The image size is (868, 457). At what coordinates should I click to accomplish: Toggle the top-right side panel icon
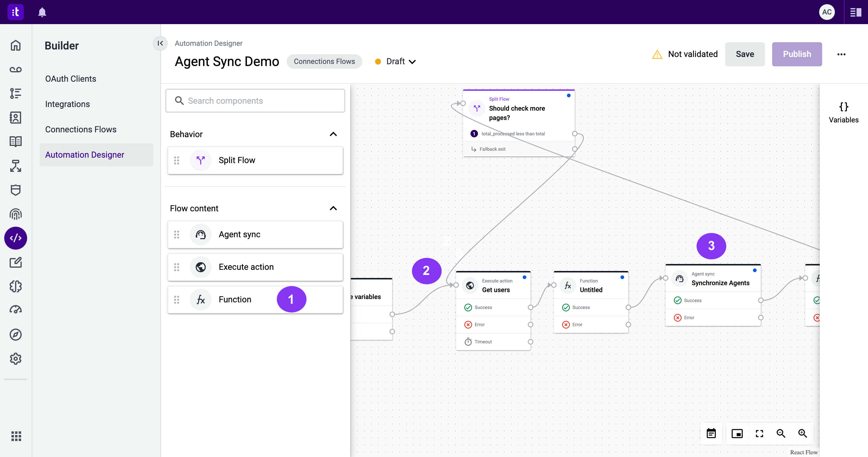tap(856, 12)
